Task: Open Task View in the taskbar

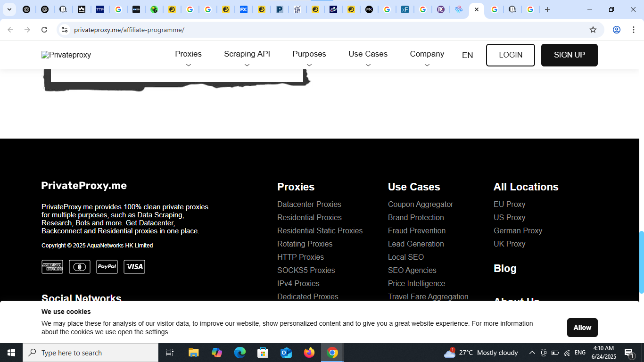Action: 170,353
